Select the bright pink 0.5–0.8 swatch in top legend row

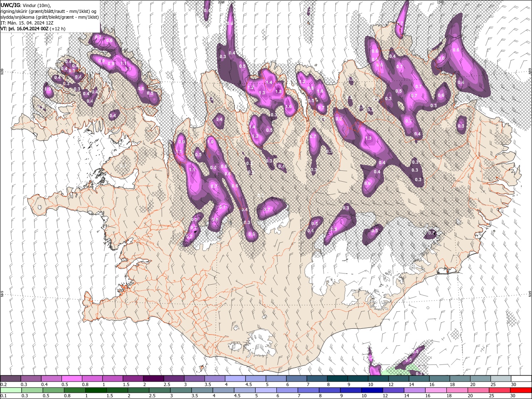pos(71,379)
